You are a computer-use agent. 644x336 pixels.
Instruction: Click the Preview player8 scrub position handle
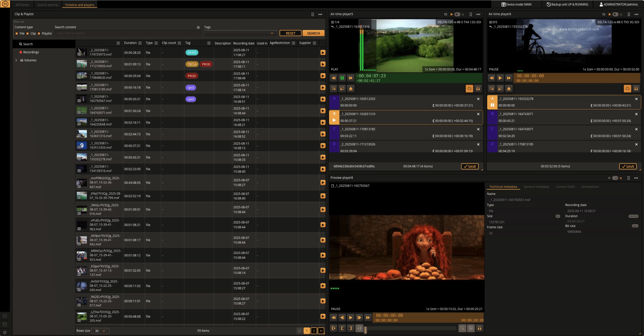tap(365, 330)
